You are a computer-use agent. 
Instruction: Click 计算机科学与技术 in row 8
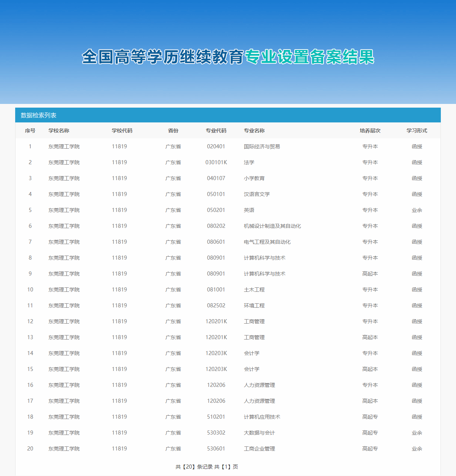tap(265, 258)
